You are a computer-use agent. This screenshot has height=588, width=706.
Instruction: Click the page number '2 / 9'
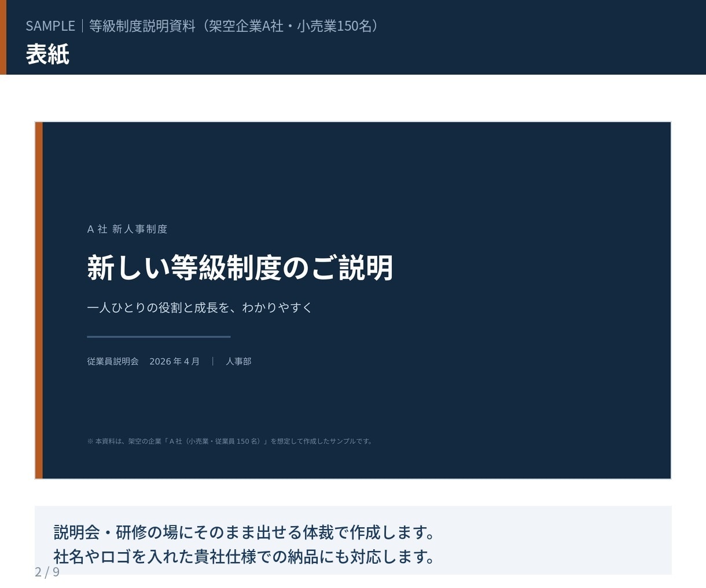(x=47, y=572)
